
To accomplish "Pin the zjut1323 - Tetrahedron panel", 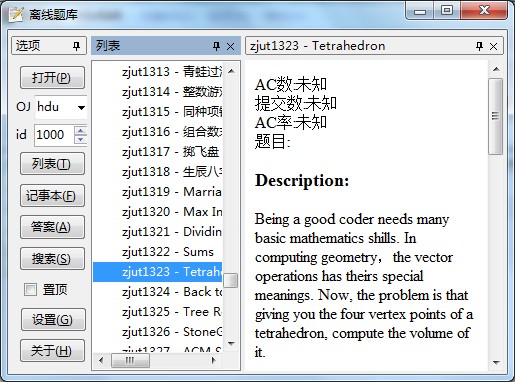I will point(479,46).
